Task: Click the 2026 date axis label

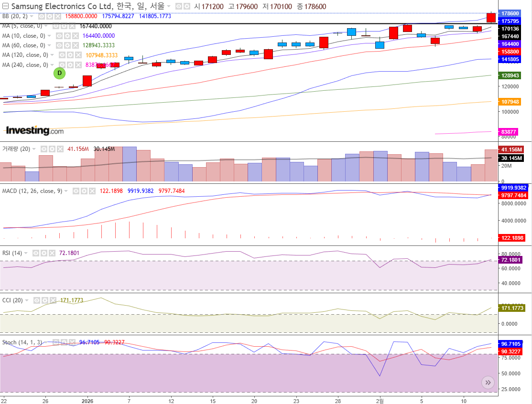Action: [87, 401]
